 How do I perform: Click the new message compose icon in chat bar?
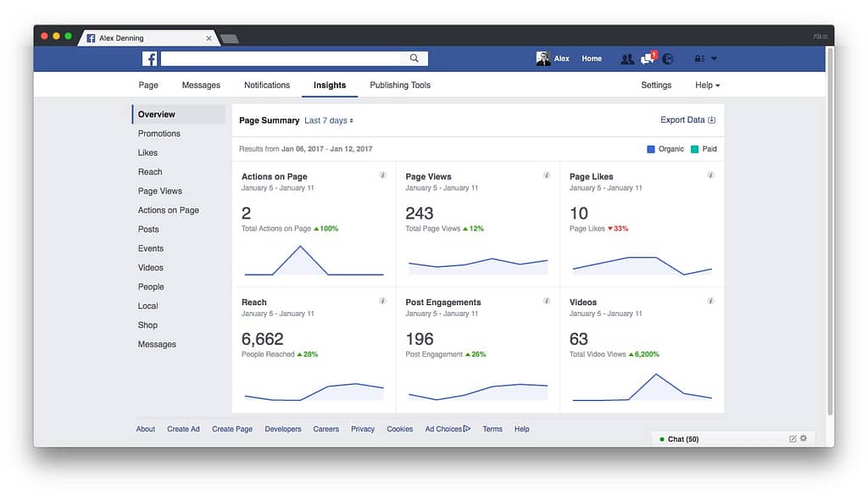793,438
